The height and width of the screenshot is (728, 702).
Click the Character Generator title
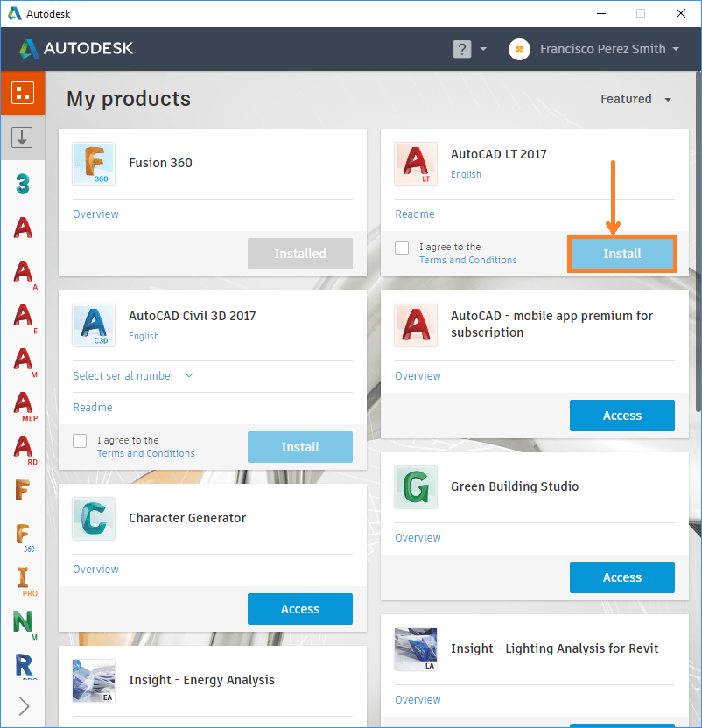click(187, 518)
